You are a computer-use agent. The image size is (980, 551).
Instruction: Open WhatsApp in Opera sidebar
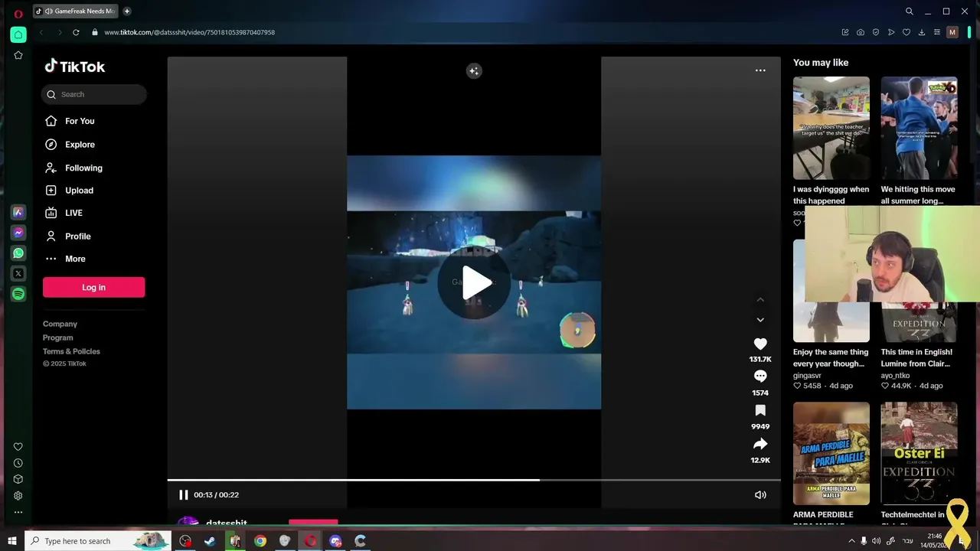[x=18, y=253]
